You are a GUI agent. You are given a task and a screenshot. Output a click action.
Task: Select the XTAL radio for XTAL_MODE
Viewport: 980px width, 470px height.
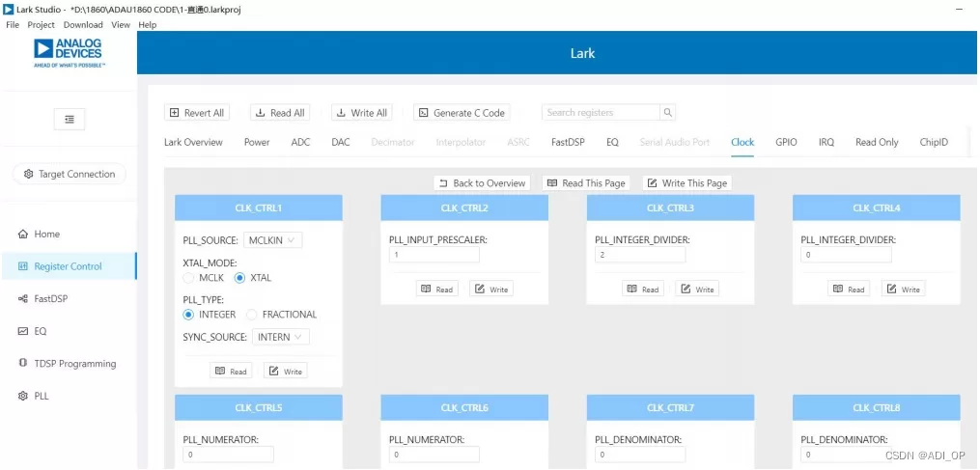[239, 278]
